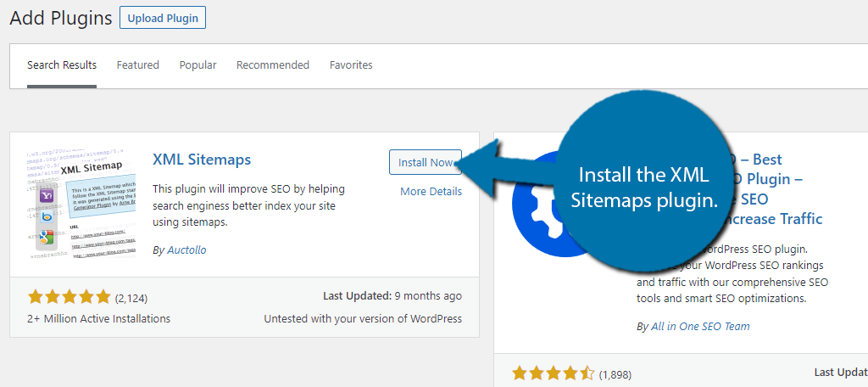Open the All in One SEO Team link
This screenshot has width=868, height=387.
tap(700, 327)
